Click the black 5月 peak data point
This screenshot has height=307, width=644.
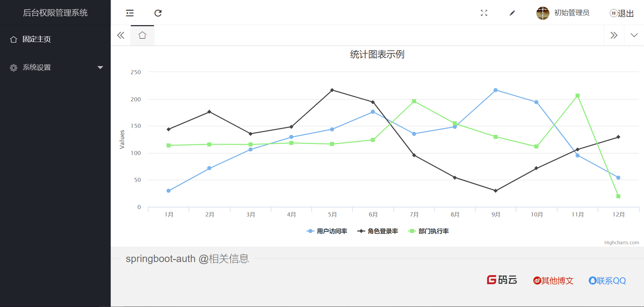(332, 90)
